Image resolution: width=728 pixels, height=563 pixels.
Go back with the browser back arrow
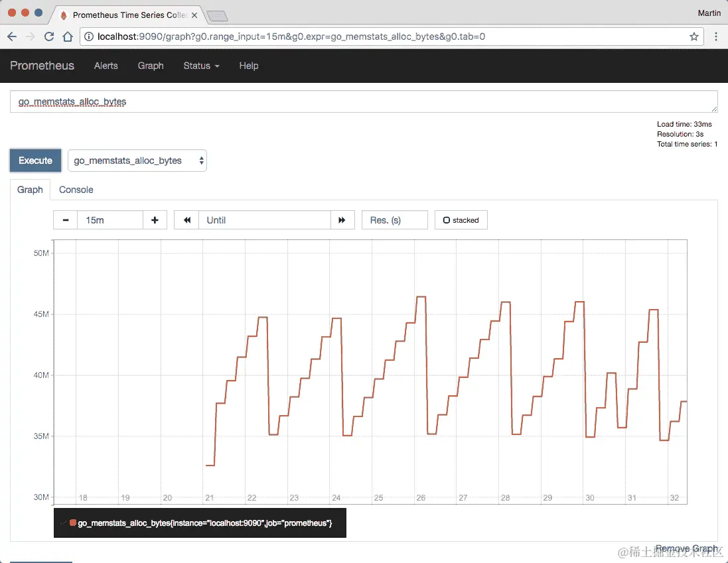[12, 36]
